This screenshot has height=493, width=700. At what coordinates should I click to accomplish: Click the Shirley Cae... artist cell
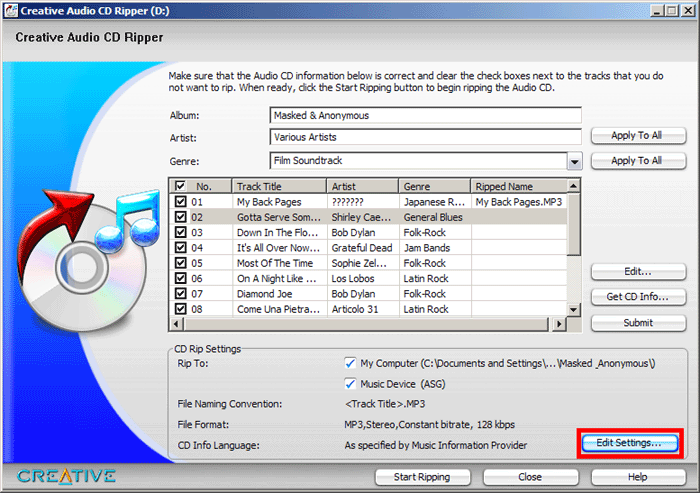(x=361, y=217)
